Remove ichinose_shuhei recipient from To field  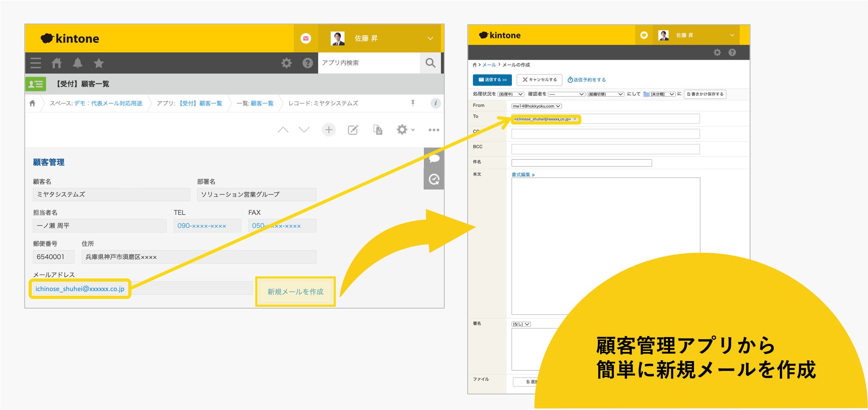tap(575, 119)
